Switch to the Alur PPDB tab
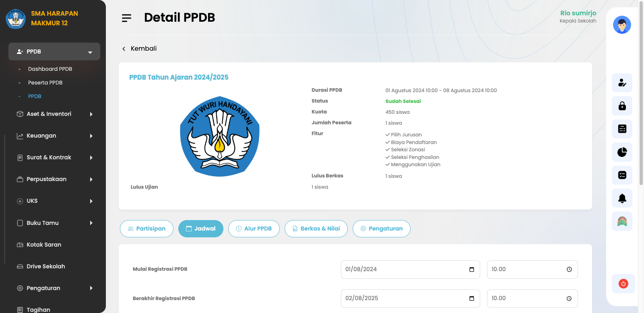The width and height of the screenshot is (644, 313). (x=254, y=229)
